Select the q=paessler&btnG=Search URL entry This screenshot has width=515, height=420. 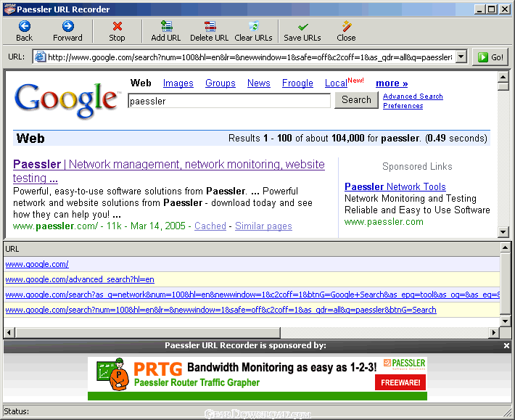click(x=221, y=310)
